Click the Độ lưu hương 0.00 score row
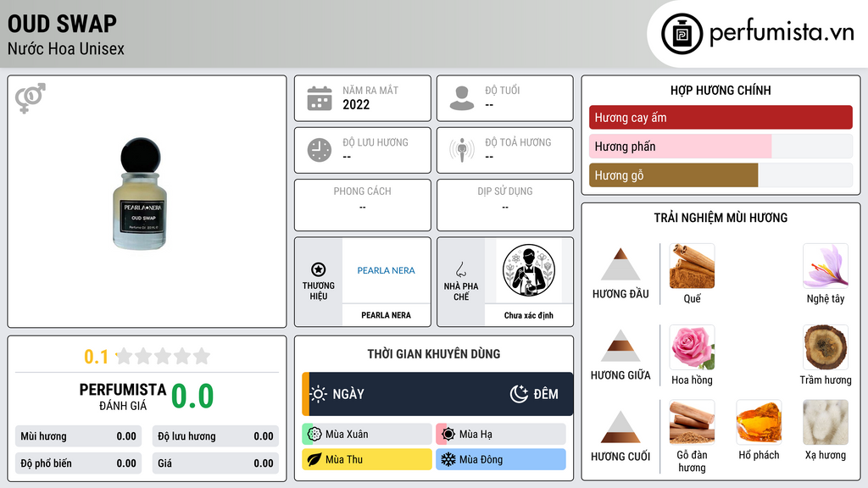 click(215, 436)
